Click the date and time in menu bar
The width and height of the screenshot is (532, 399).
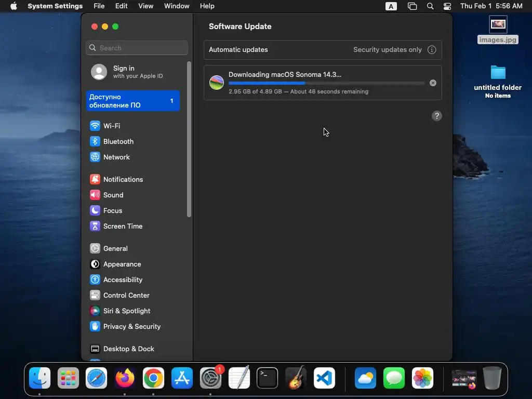coord(491,6)
